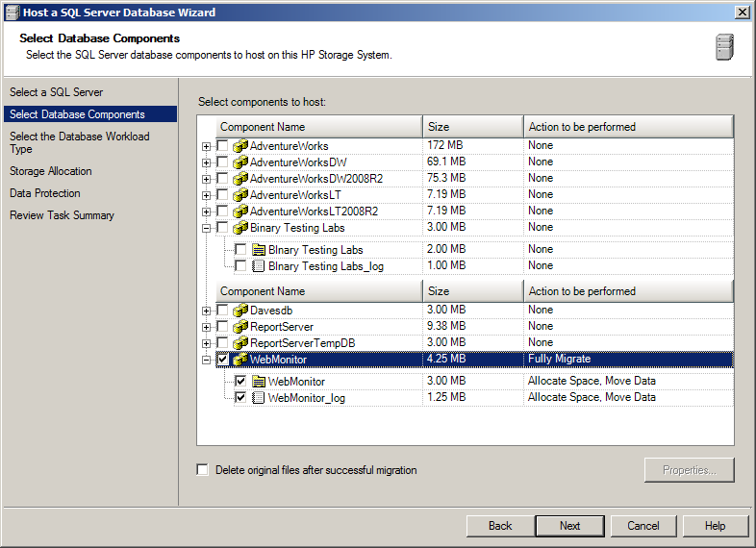Click the BInary Testing Labs_log file icon

(259, 266)
